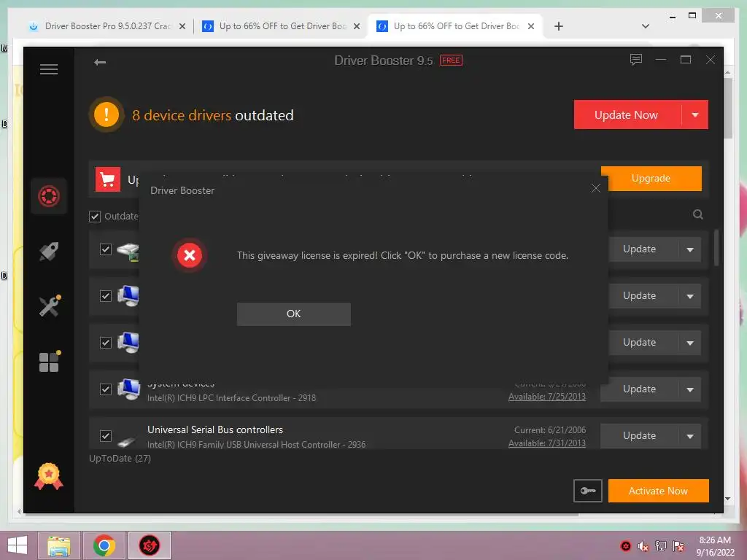Expand the third row Update dropdown arrow
Screen dimensions: 747x560
tap(690, 343)
